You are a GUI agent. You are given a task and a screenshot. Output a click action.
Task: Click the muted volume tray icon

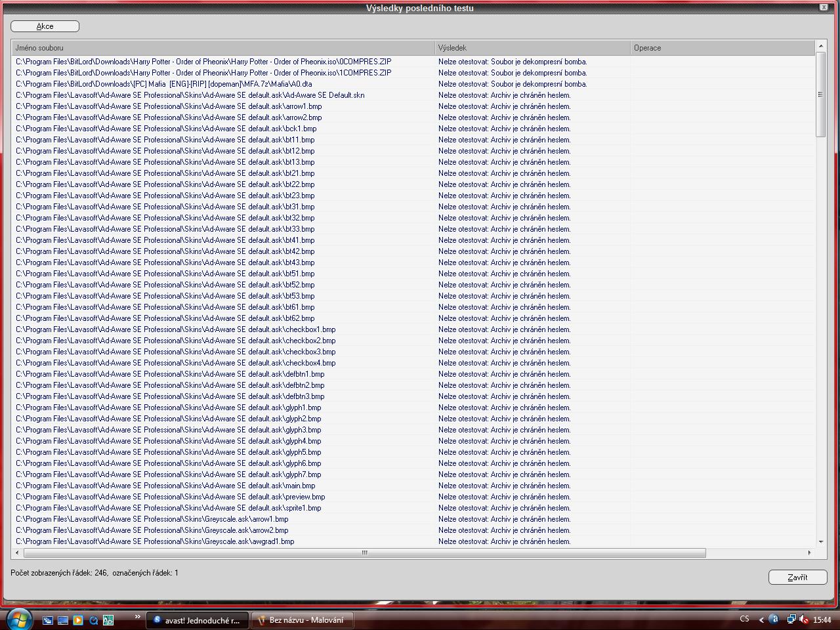(x=804, y=619)
